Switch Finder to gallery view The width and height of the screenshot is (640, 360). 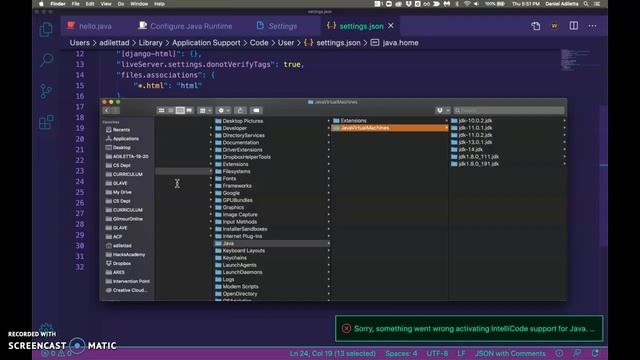pos(189,111)
